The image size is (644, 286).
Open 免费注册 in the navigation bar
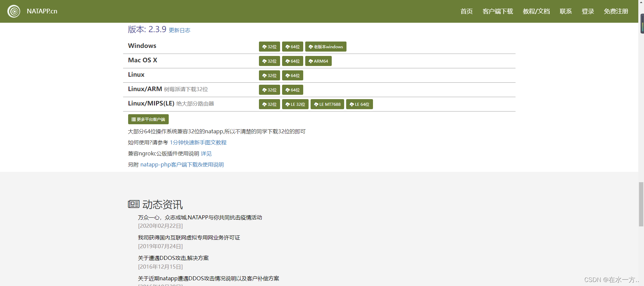[x=616, y=11]
